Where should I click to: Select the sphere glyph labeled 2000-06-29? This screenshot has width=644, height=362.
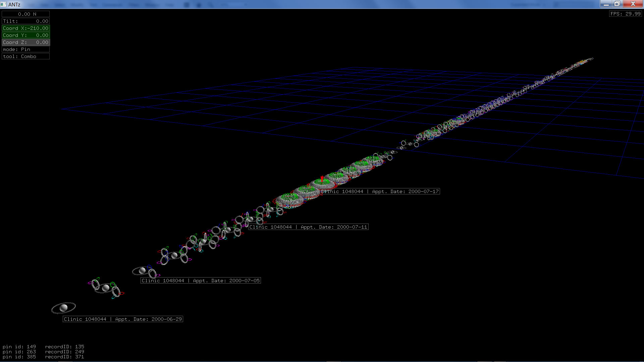pyautogui.click(x=63, y=308)
